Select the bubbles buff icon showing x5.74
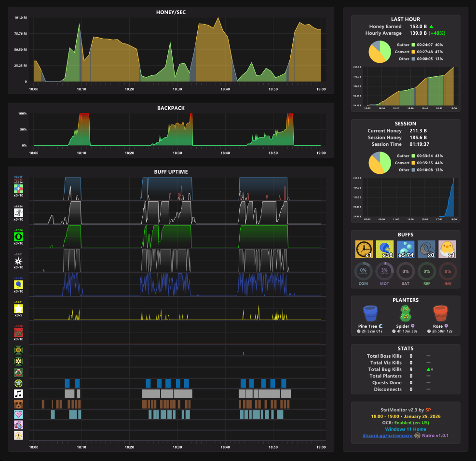 [x=406, y=249]
